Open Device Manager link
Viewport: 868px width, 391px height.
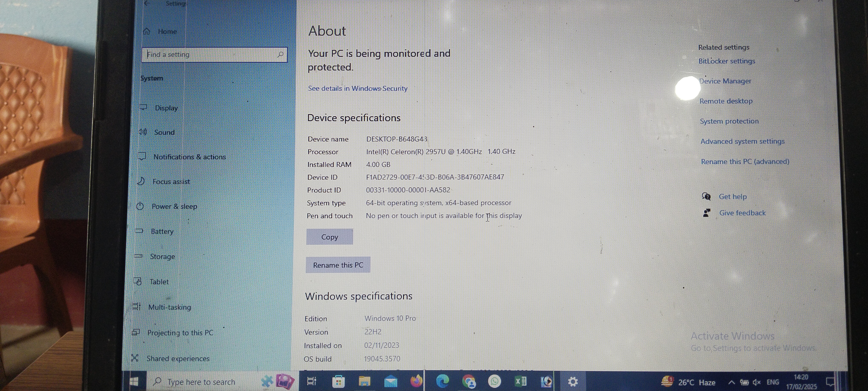tap(725, 81)
